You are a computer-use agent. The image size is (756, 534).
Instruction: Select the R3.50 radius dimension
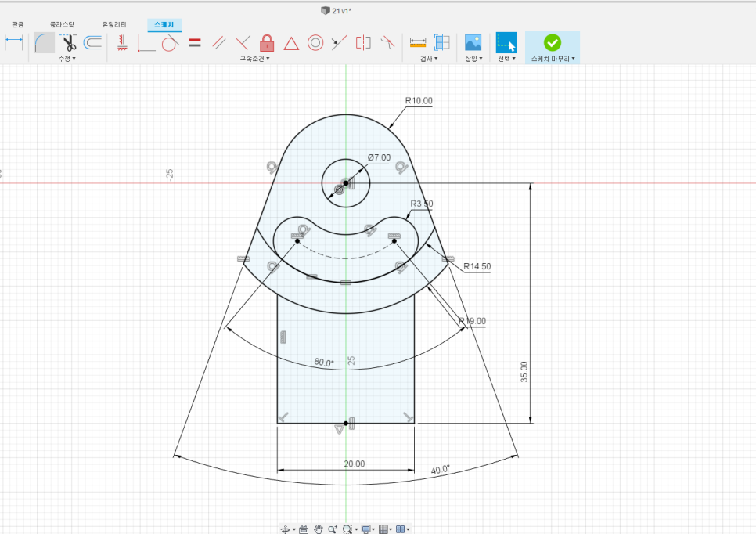point(421,204)
